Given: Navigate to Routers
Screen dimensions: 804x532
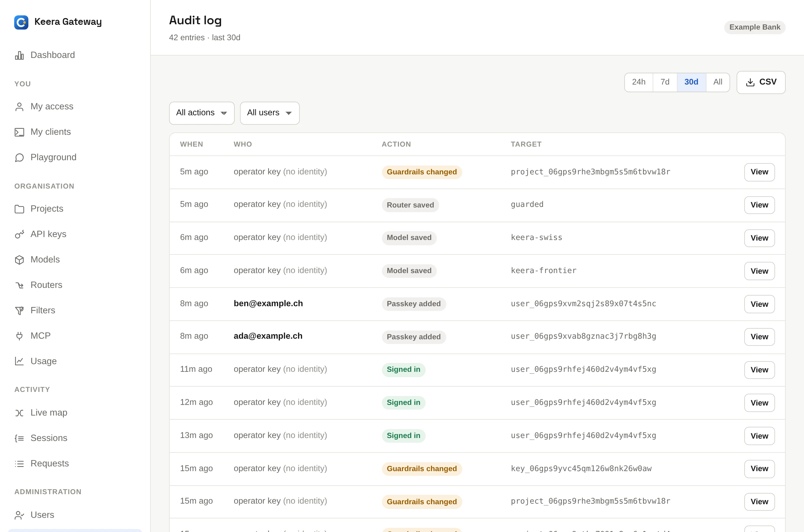Looking at the screenshot, I should (x=46, y=285).
